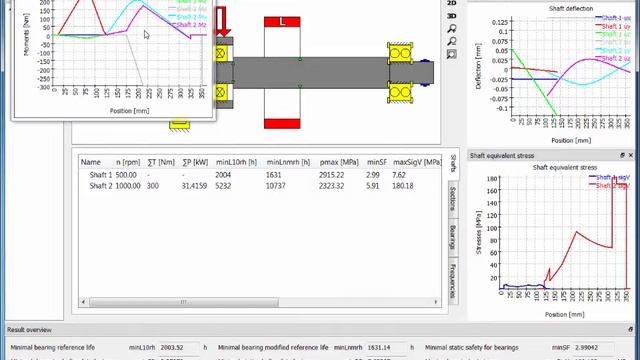
Task: Sort table by Name column header
Action: pos(91,162)
